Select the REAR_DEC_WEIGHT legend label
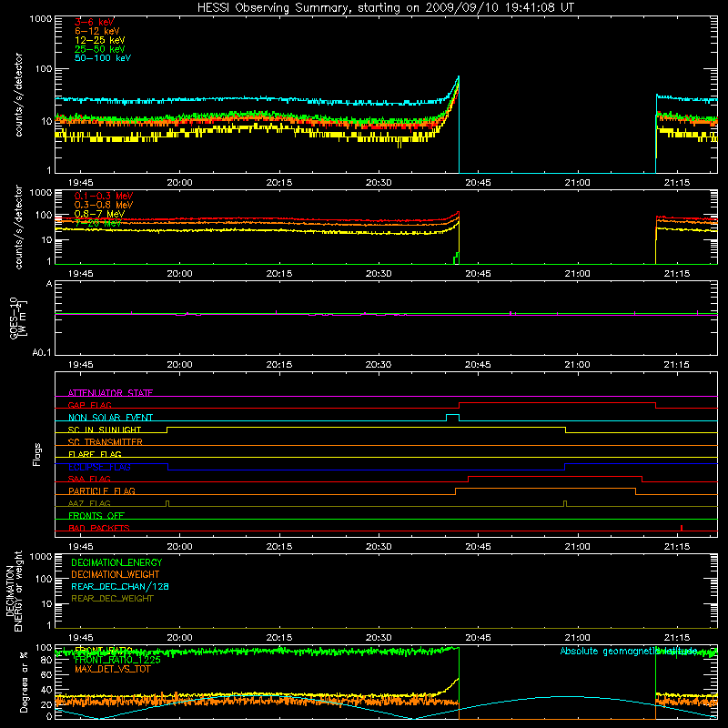This screenshot has width=728, height=728. (112, 599)
